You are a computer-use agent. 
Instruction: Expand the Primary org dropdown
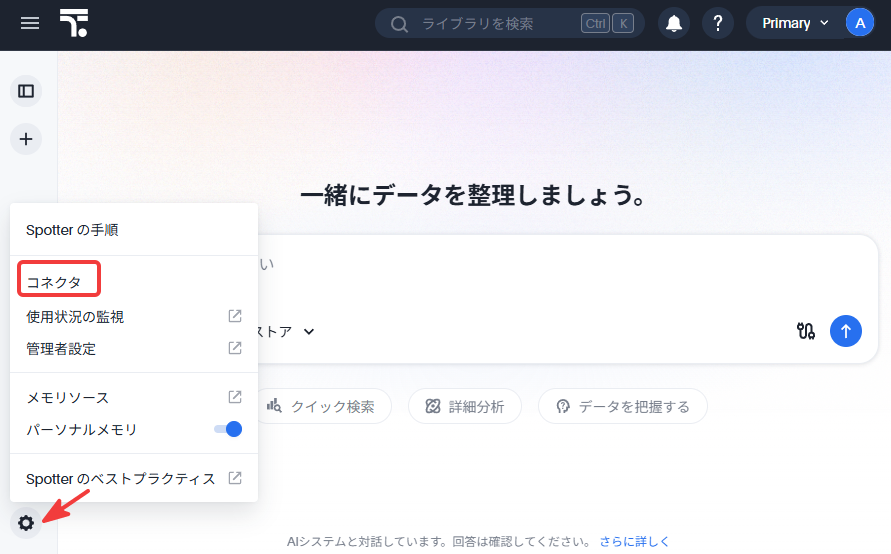pos(795,23)
